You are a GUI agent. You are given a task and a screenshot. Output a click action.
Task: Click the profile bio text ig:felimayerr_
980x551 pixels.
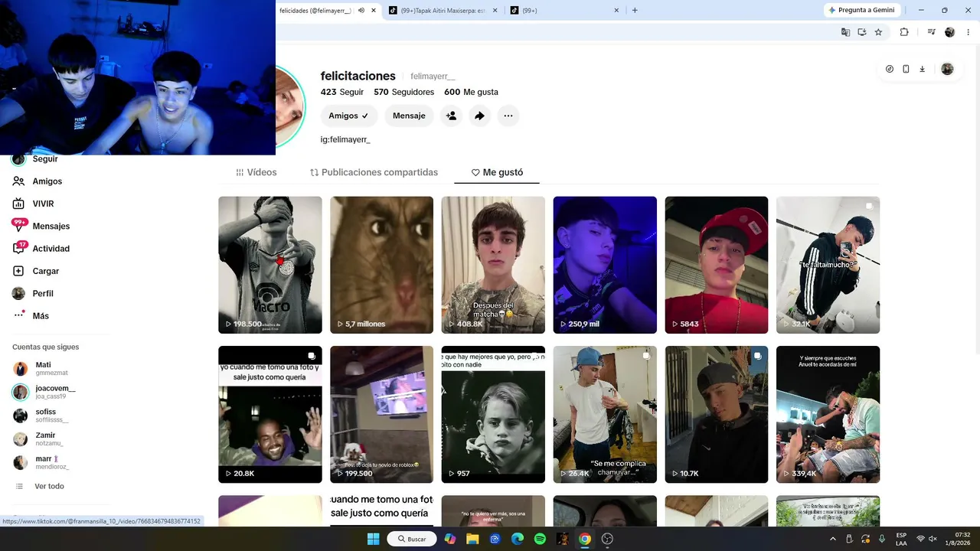click(x=345, y=139)
